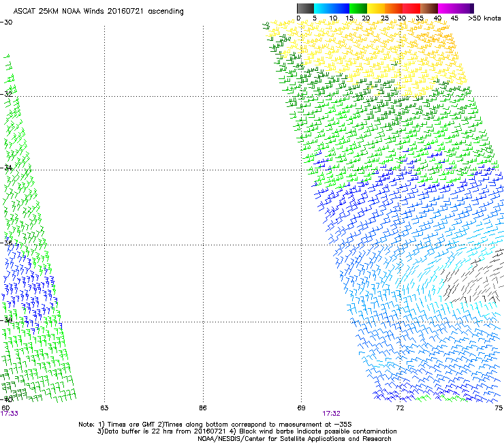Select the orange 25-30 knots color bar segment
The width and height of the screenshot is (504, 443).
394,8
